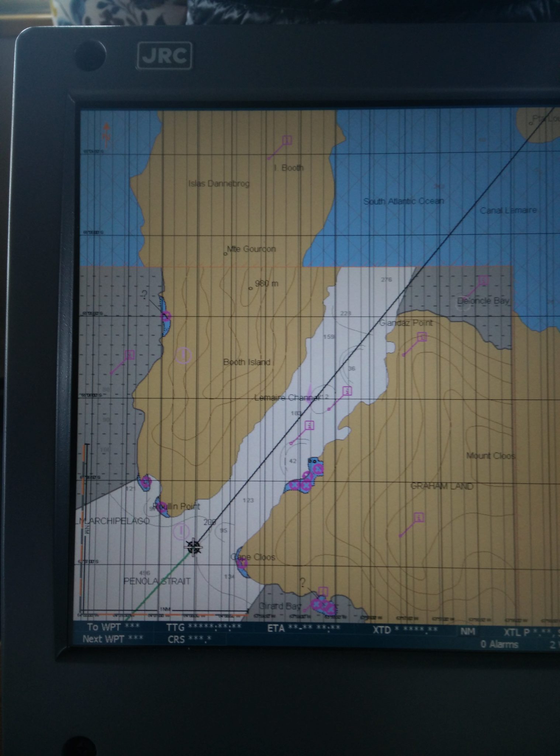Click question mark symbol near Girard Bay
Viewport: 560px width, 756px height.
click(303, 583)
